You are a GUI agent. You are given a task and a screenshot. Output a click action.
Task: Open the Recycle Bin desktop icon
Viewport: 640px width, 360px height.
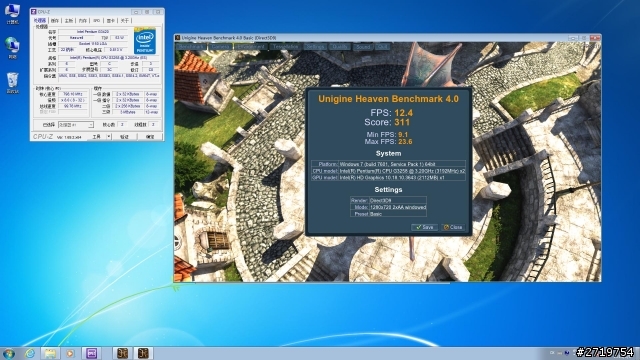click(13, 83)
